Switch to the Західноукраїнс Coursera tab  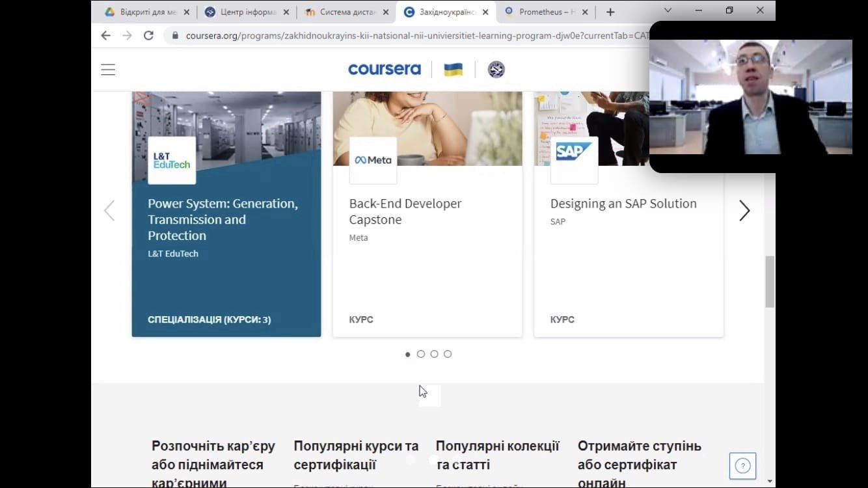pyautogui.click(x=446, y=12)
